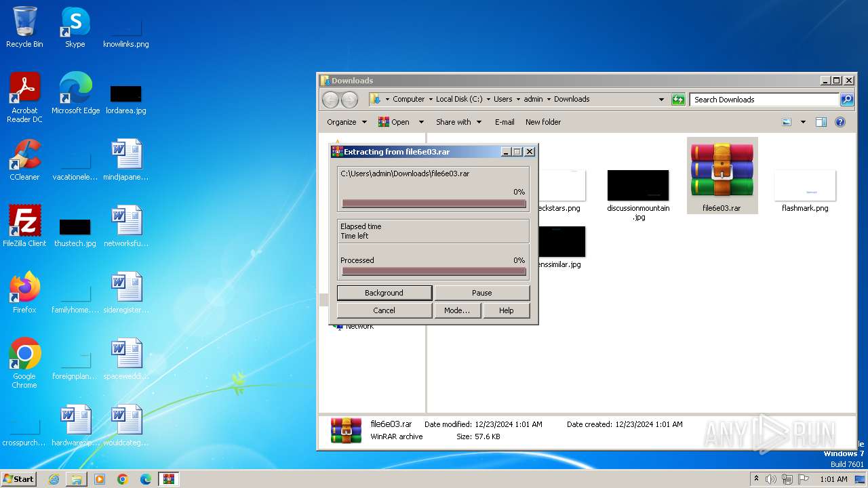
Task: Open the Explorer Help icon
Action: (x=840, y=122)
